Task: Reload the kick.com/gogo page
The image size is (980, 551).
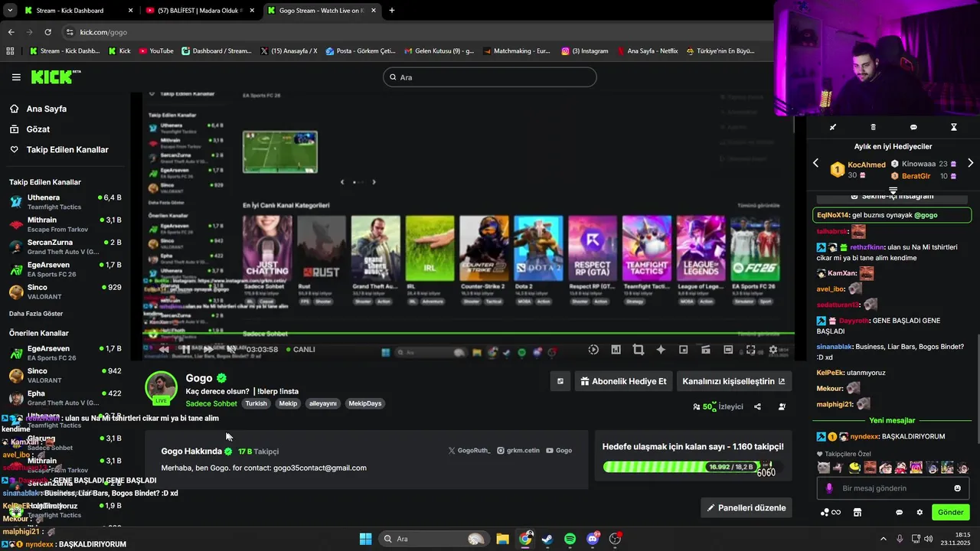Action: [47, 32]
